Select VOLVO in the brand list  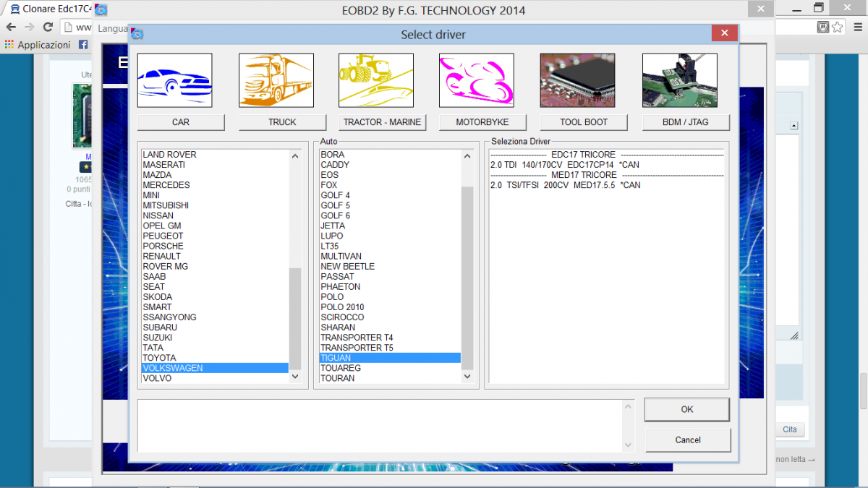click(215, 378)
